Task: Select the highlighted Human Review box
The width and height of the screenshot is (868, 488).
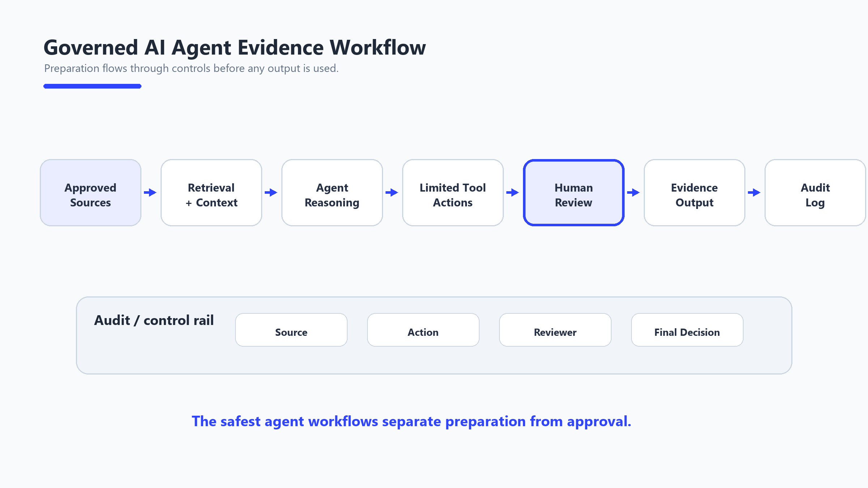Action: tap(574, 193)
